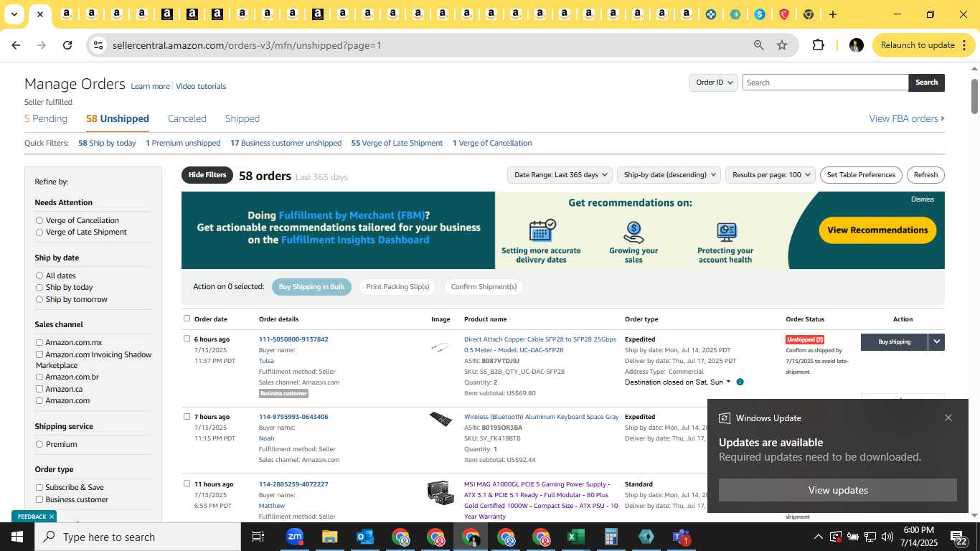The height and width of the screenshot is (551, 980).
Task: Open Excel from the taskbar
Action: pos(576,537)
